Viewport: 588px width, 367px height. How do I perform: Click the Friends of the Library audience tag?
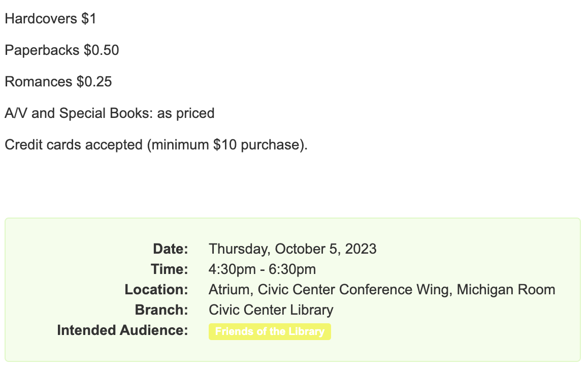[x=270, y=332]
